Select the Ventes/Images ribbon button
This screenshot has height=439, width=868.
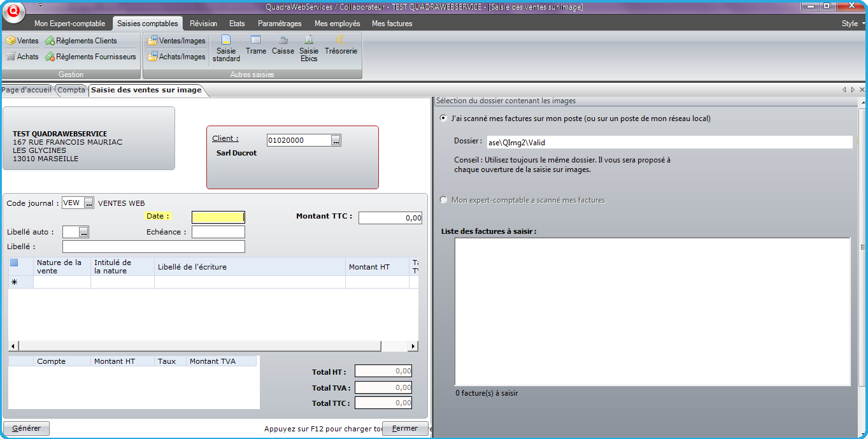pyautogui.click(x=176, y=41)
